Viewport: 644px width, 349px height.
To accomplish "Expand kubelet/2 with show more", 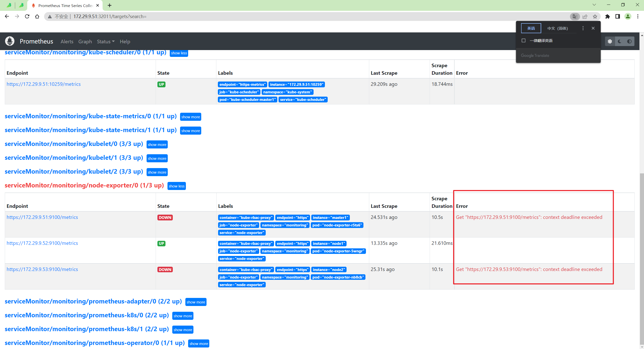I will pos(157,172).
